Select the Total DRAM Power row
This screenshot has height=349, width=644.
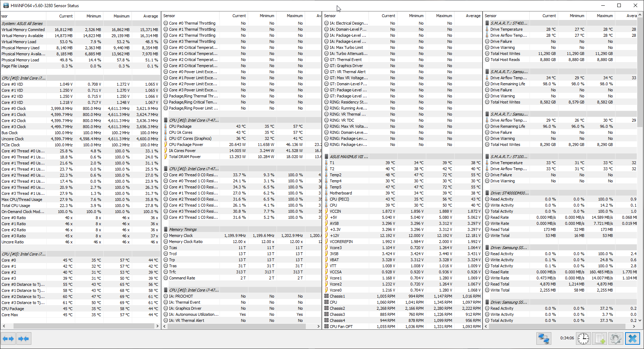point(185,157)
